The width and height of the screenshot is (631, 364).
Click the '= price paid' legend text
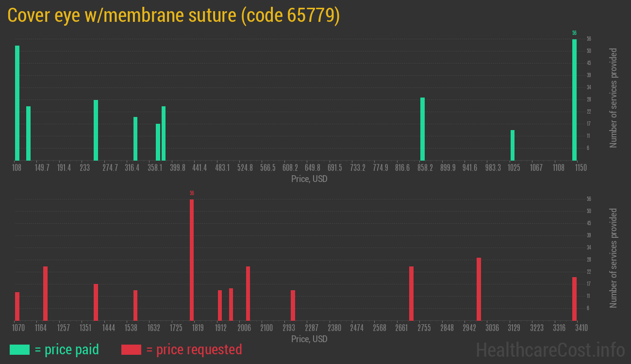pyautogui.click(x=67, y=349)
